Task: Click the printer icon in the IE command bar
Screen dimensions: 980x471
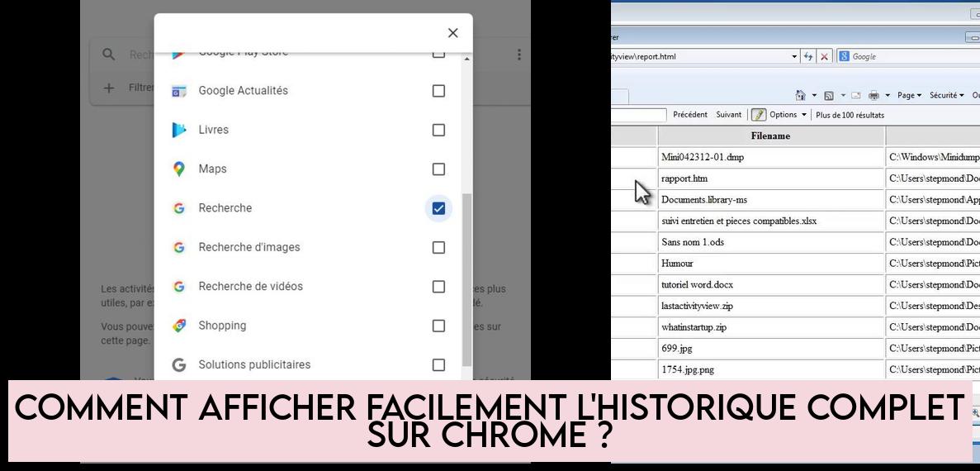Action: pyautogui.click(x=873, y=96)
